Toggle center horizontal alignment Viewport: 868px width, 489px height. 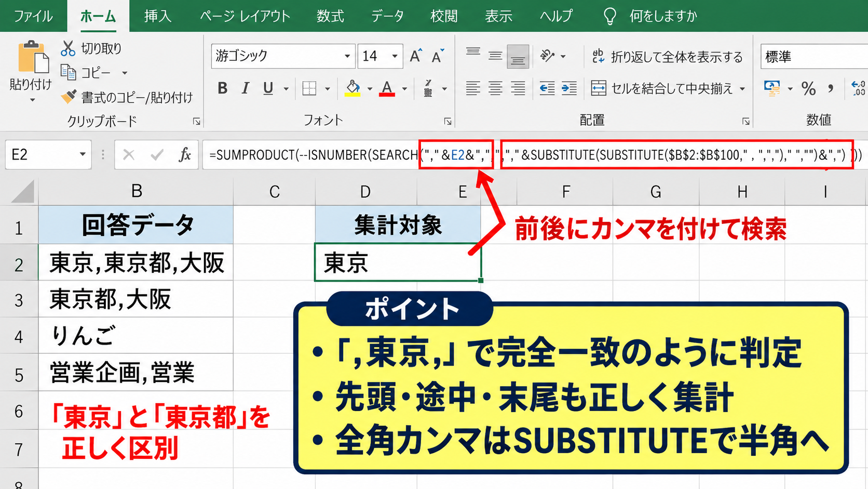click(495, 88)
